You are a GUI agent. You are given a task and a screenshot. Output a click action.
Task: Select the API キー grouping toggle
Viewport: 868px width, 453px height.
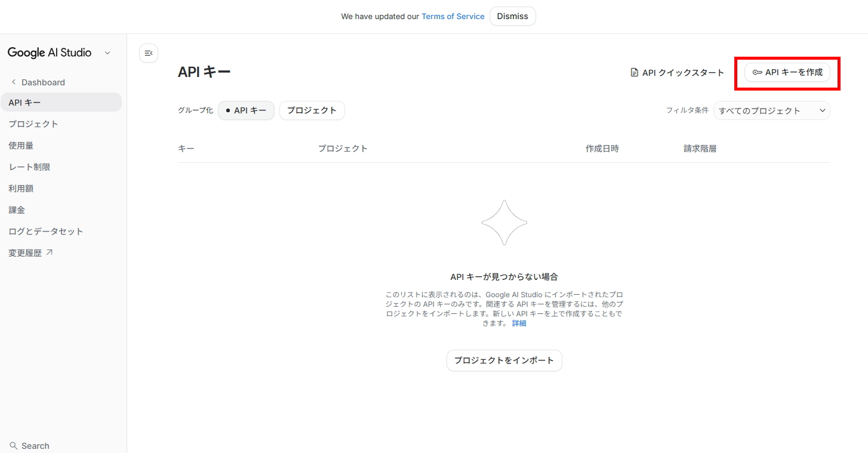(x=246, y=110)
